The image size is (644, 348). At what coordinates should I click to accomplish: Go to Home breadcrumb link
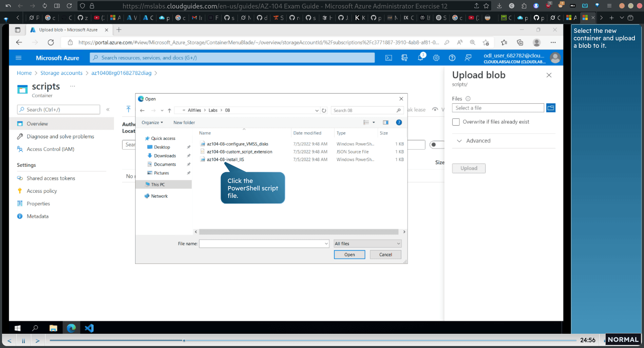click(24, 73)
